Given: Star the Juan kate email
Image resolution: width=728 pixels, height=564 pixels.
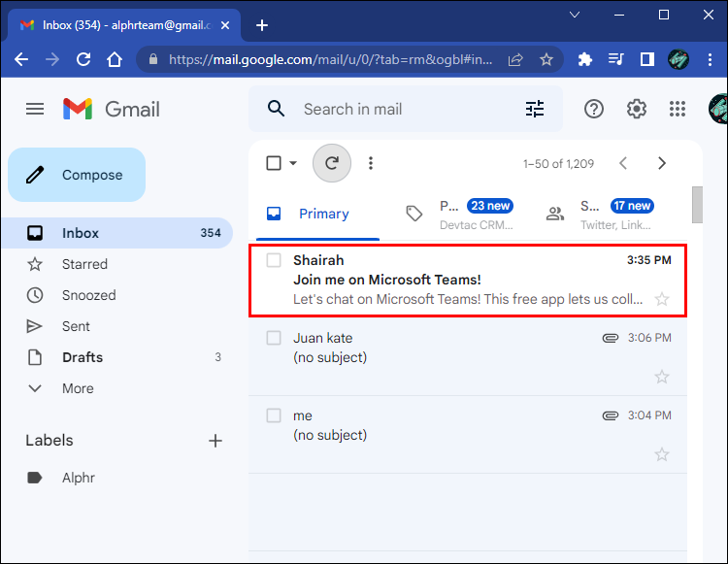Looking at the screenshot, I should pos(662,377).
